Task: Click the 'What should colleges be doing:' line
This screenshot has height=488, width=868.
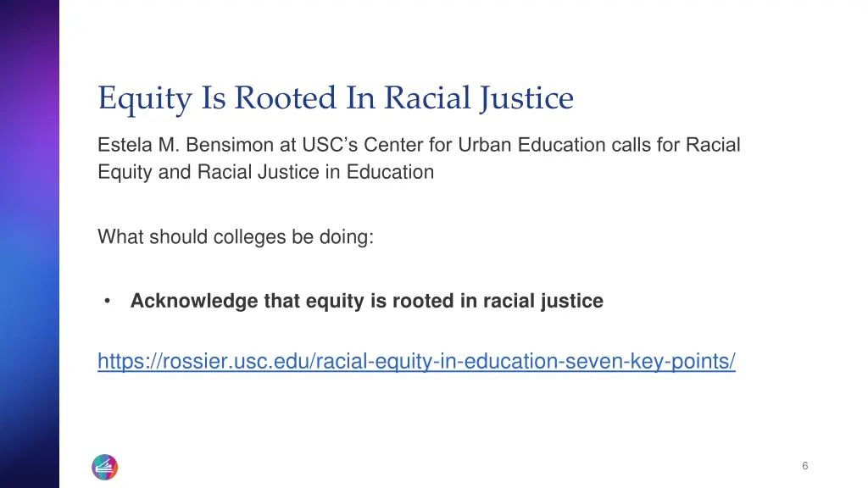Action: point(235,237)
